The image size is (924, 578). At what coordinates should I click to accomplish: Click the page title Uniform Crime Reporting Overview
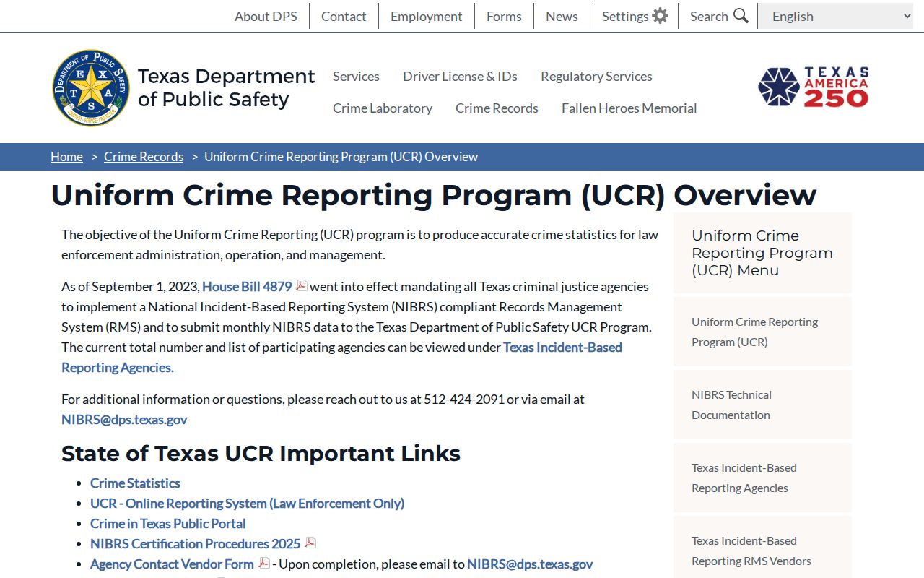433,195
